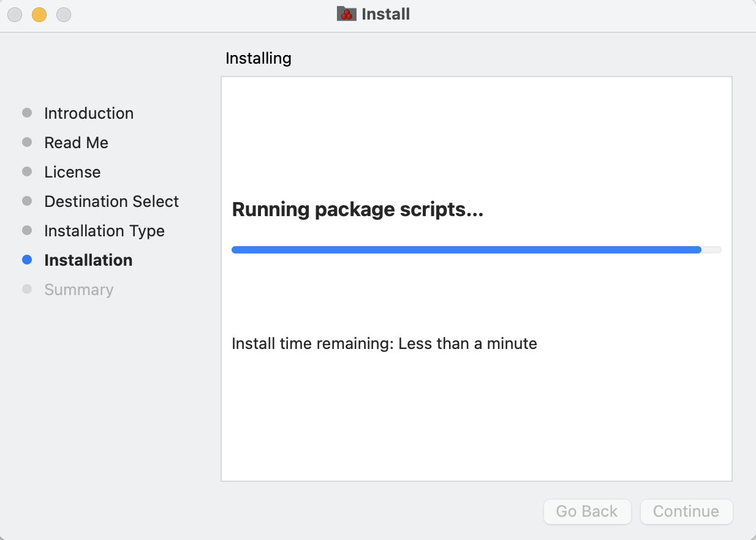Image resolution: width=756 pixels, height=540 pixels.
Task: Click the gray close window button
Action: [x=15, y=15]
